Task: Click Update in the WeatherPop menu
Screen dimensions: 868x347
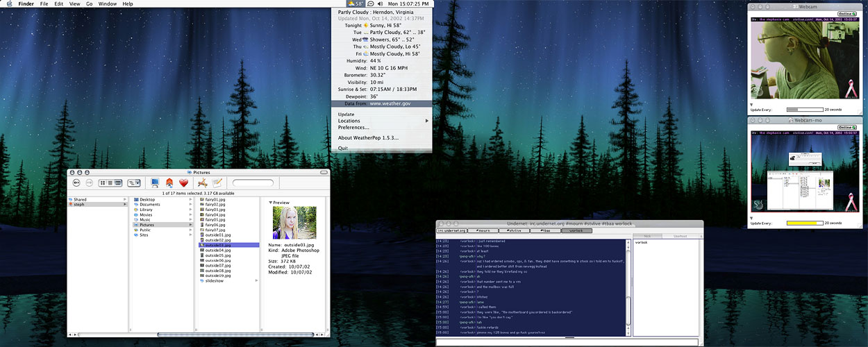Action: coord(346,115)
